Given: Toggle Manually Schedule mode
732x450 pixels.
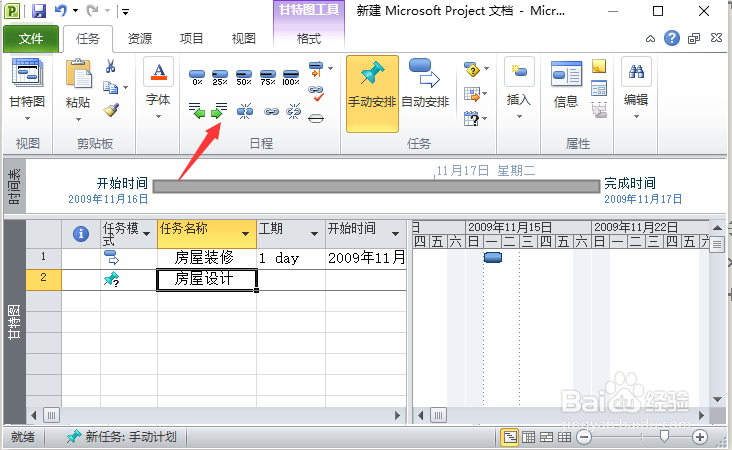Looking at the screenshot, I should (373, 94).
